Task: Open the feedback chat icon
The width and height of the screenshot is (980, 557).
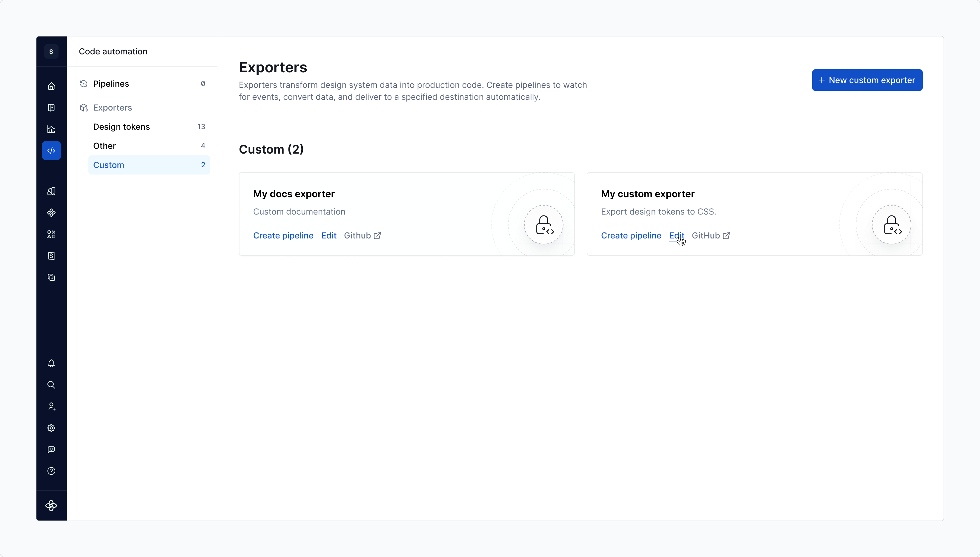Action: coord(51,449)
